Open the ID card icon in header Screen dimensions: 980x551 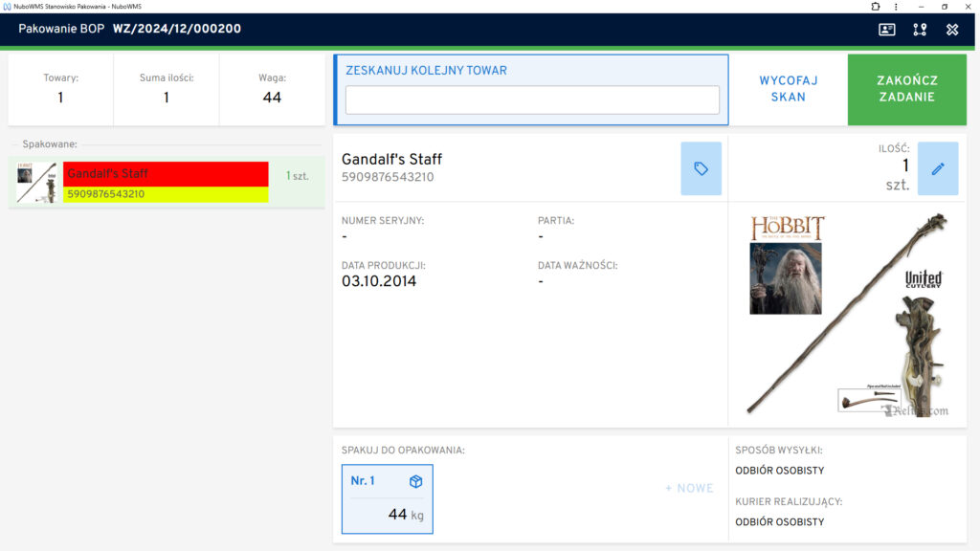point(887,30)
